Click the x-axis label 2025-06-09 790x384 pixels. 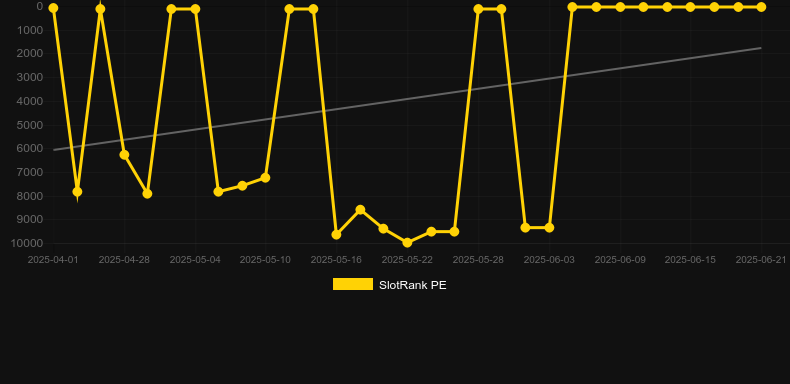[620, 260]
